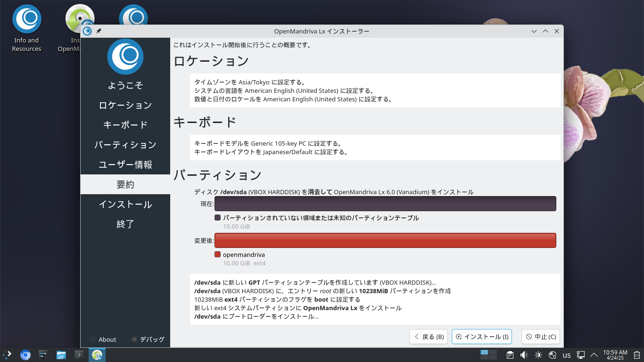Launch the Chromium browser from the taskbar
The image size is (644, 362).
25,355
